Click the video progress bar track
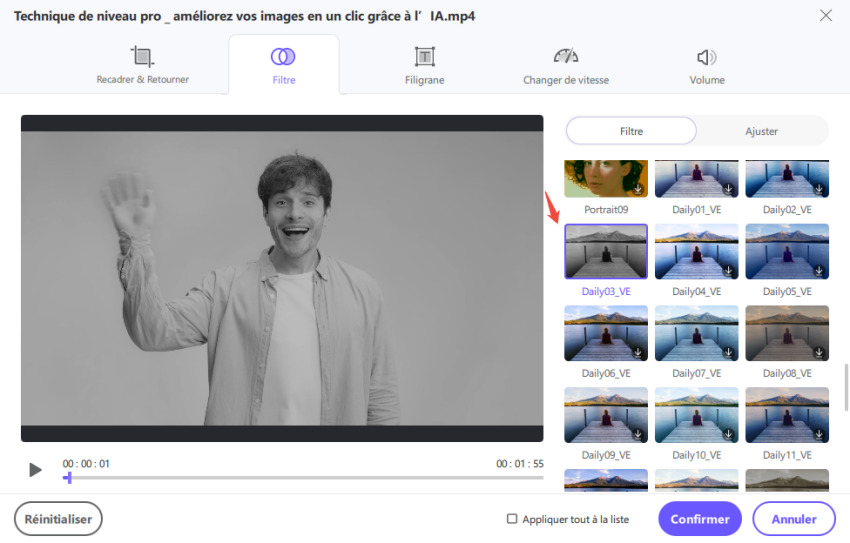Viewport: 850px width, 543px height. [303, 478]
